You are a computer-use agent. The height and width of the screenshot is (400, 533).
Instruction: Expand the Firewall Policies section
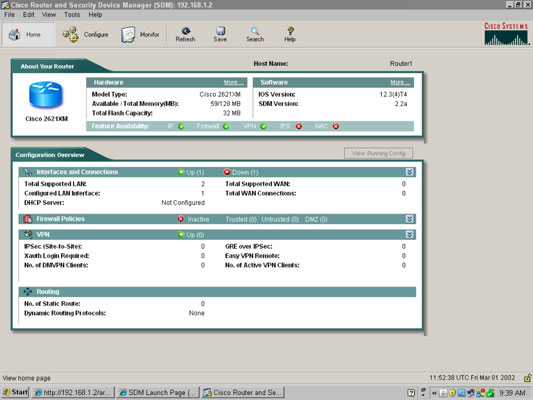(409, 219)
